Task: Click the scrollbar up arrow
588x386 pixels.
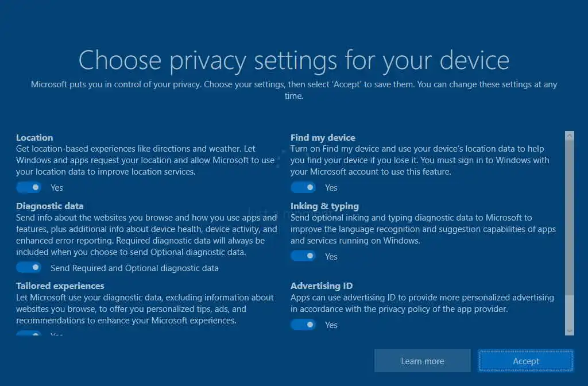Action: (569, 136)
